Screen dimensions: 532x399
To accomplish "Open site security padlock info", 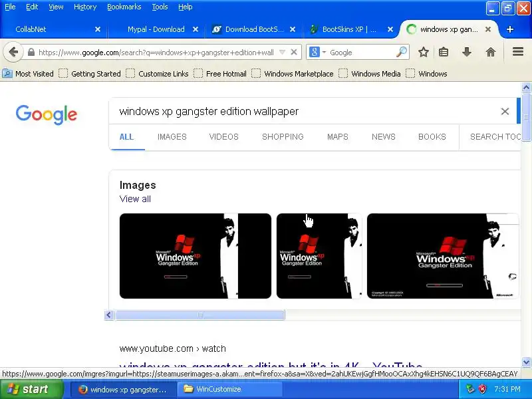I will [x=31, y=53].
